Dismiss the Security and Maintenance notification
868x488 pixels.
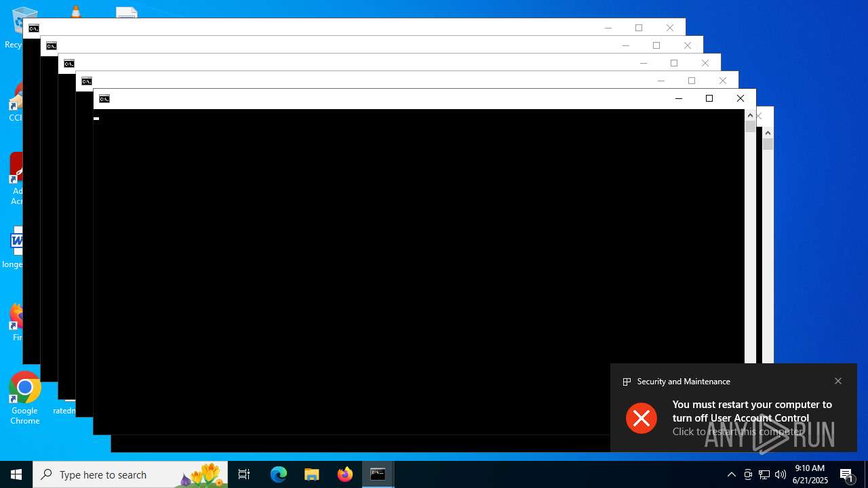(x=838, y=381)
